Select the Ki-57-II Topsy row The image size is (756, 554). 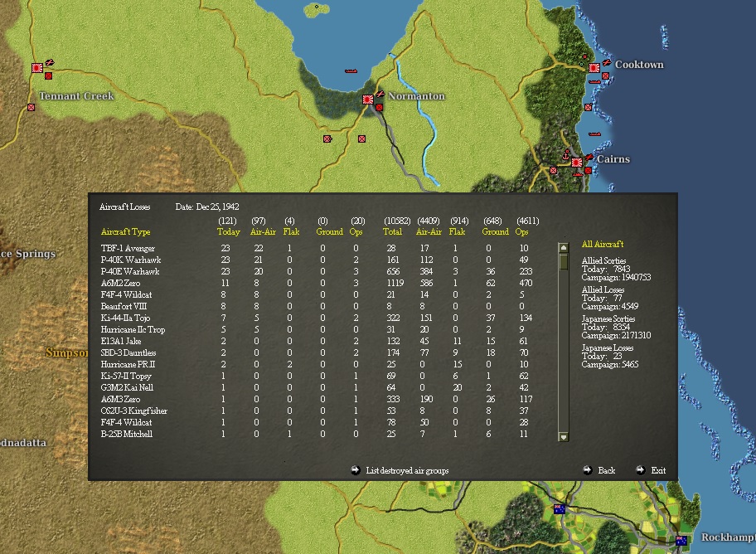click(318, 376)
